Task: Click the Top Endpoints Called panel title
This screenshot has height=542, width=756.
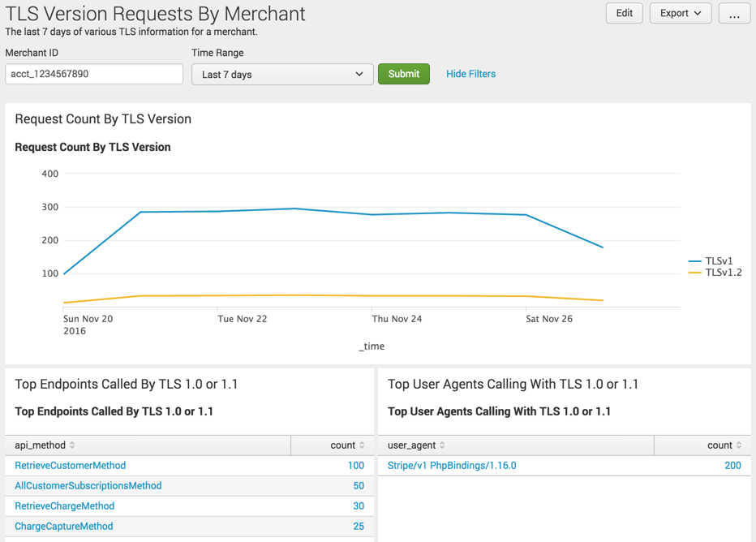Action: 127,384
